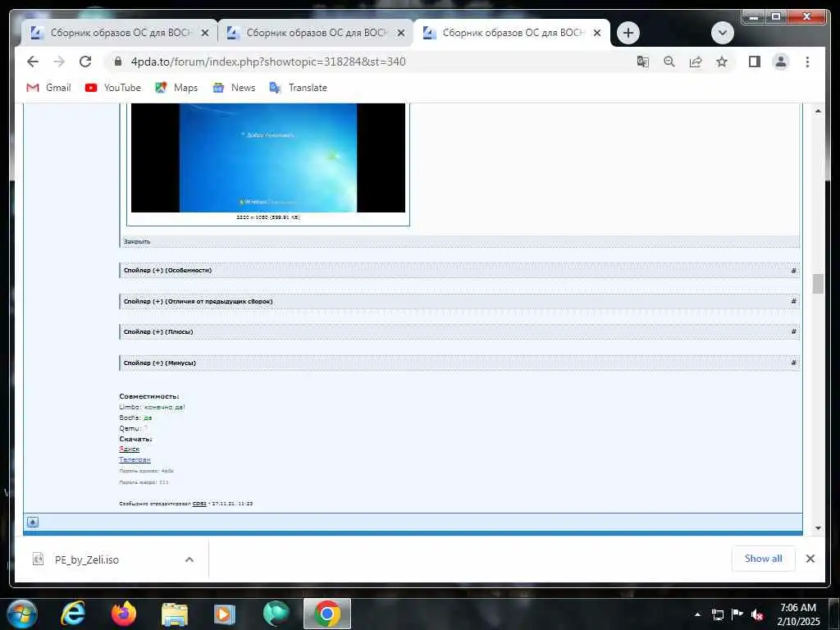Go back to the previous page
The height and width of the screenshot is (630, 840).
point(33,62)
